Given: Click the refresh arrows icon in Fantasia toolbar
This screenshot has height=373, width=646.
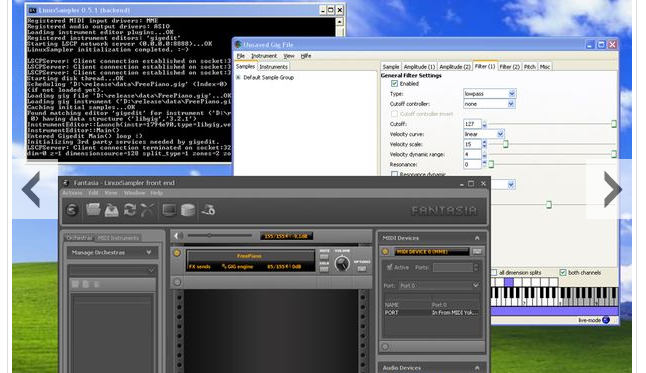Looking at the screenshot, I should coord(130,210).
